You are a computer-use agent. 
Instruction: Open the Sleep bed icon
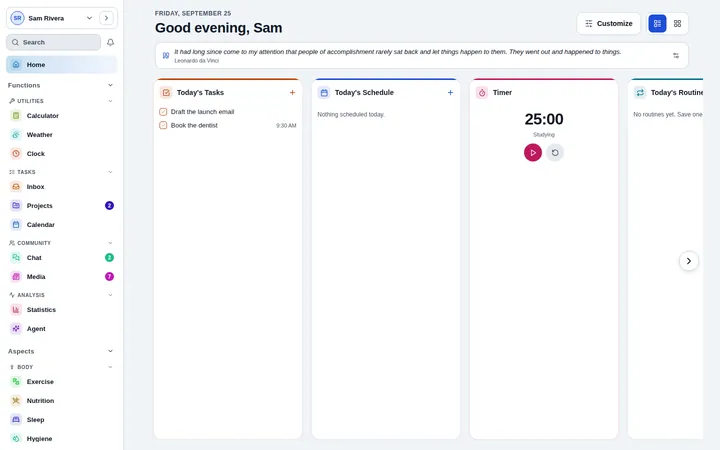point(16,420)
